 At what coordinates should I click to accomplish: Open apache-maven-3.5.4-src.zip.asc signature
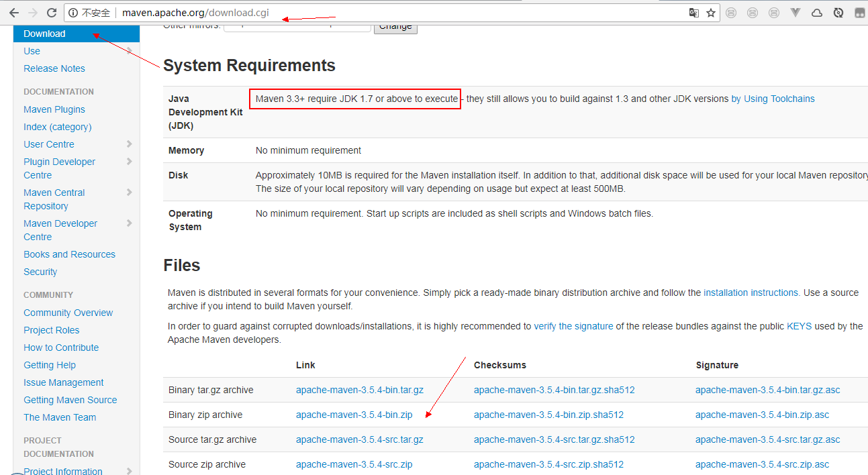[762, 464]
